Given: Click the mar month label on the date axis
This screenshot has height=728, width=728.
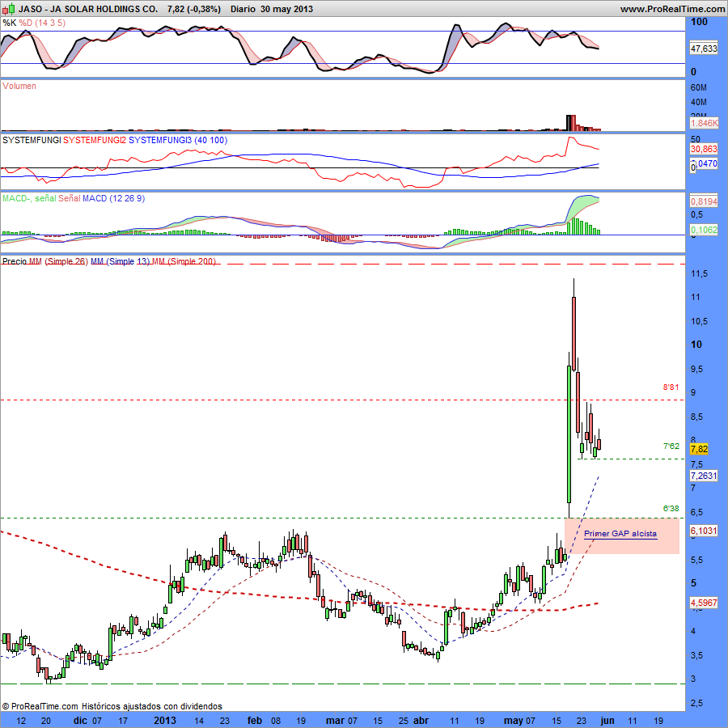Looking at the screenshot, I should coord(335,721).
